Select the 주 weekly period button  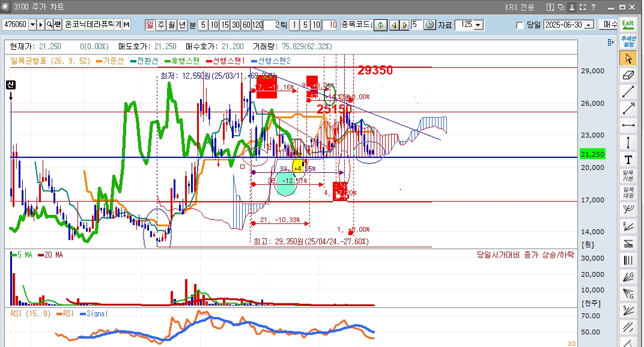(x=161, y=25)
